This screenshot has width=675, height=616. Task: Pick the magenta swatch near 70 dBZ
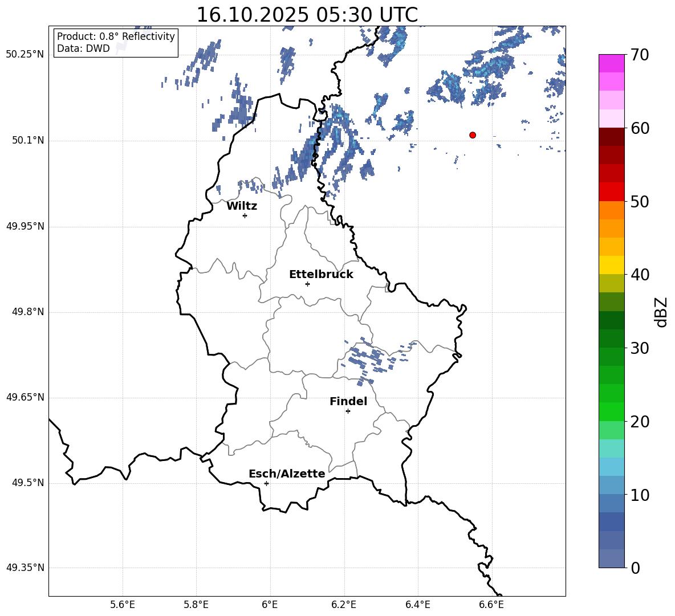click(612, 64)
